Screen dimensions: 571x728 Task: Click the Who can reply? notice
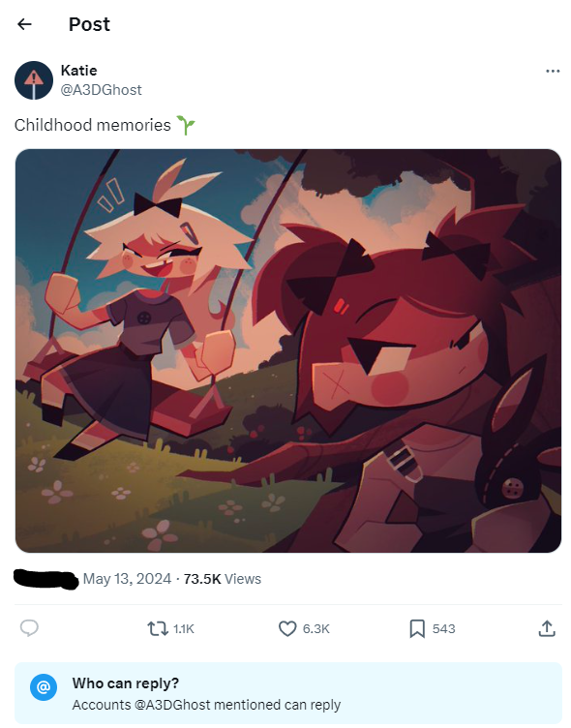coord(288,693)
